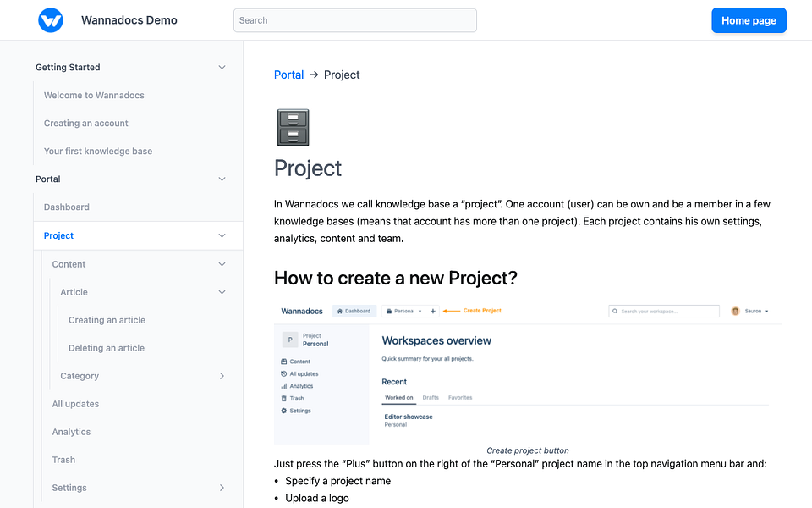Collapse the Project tree chevron

point(222,235)
